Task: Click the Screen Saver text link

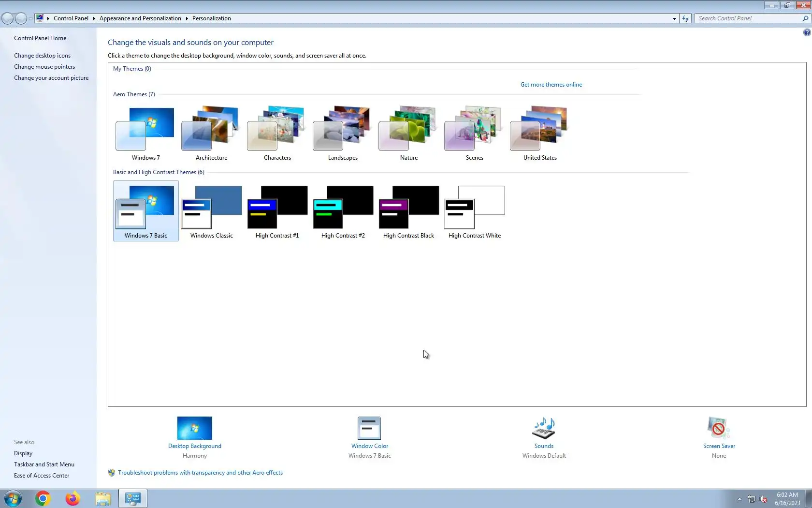Action: coord(719,446)
